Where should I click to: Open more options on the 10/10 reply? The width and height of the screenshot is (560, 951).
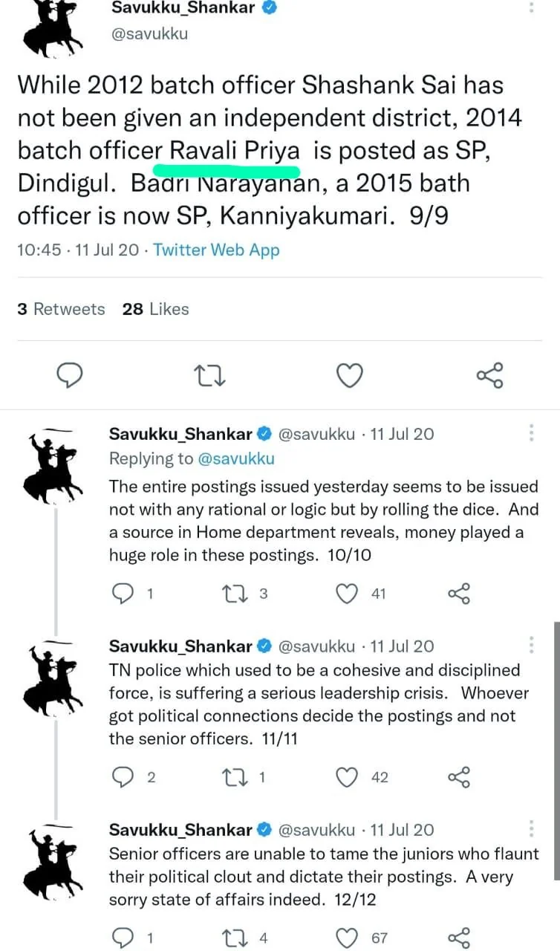point(532,432)
